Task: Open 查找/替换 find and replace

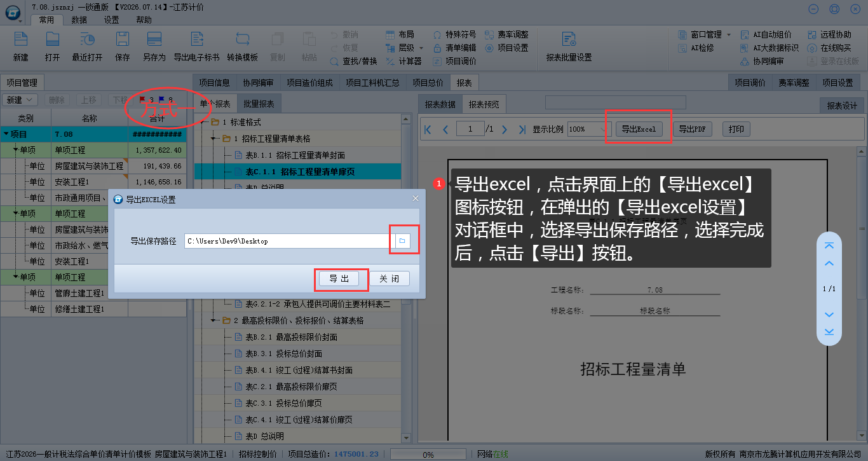Action: (x=355, y=61)
